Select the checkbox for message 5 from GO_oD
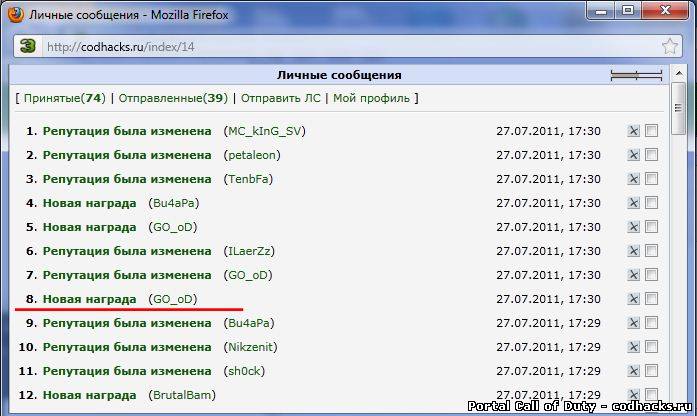 click(652, 227)
